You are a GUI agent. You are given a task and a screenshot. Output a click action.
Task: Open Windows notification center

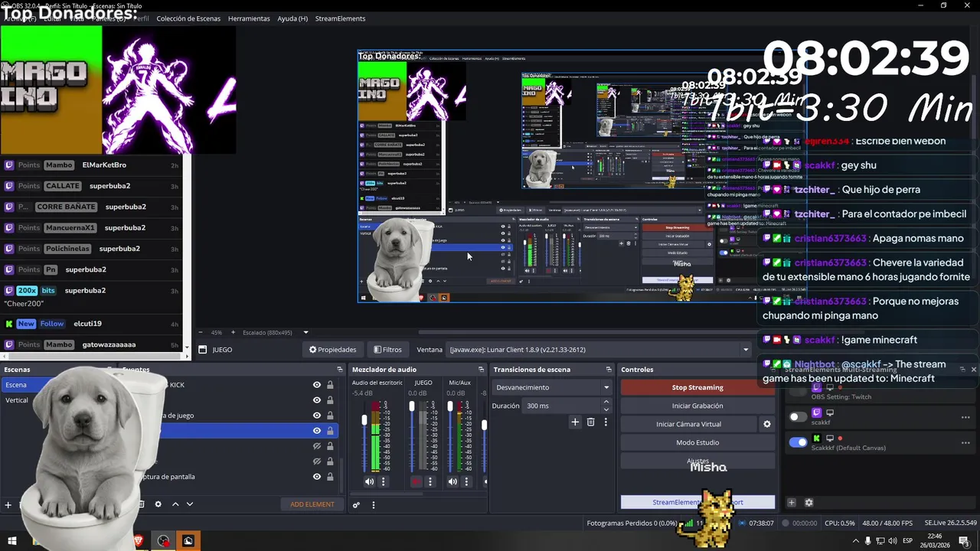(964, 541)
